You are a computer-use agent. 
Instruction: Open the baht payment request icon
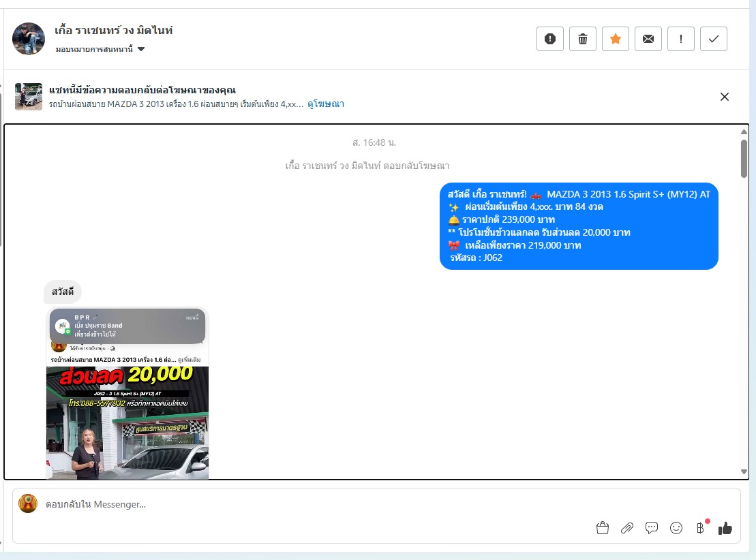tap(701, 528)
